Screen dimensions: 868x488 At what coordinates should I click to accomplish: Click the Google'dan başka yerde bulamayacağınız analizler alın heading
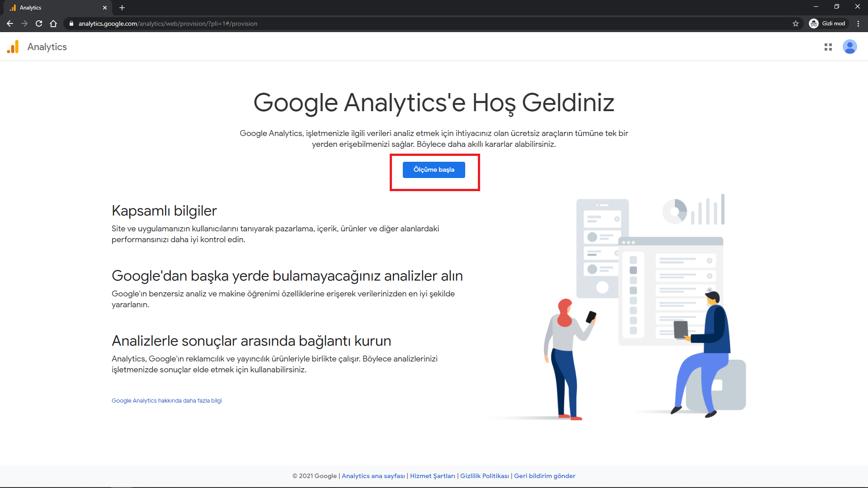(x=287, y=276)
